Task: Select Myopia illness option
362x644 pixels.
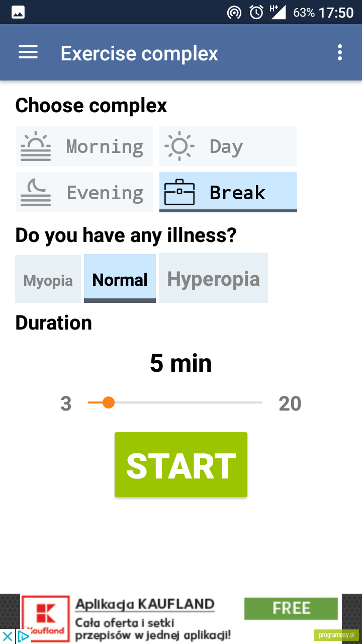Action: point(48,279)
